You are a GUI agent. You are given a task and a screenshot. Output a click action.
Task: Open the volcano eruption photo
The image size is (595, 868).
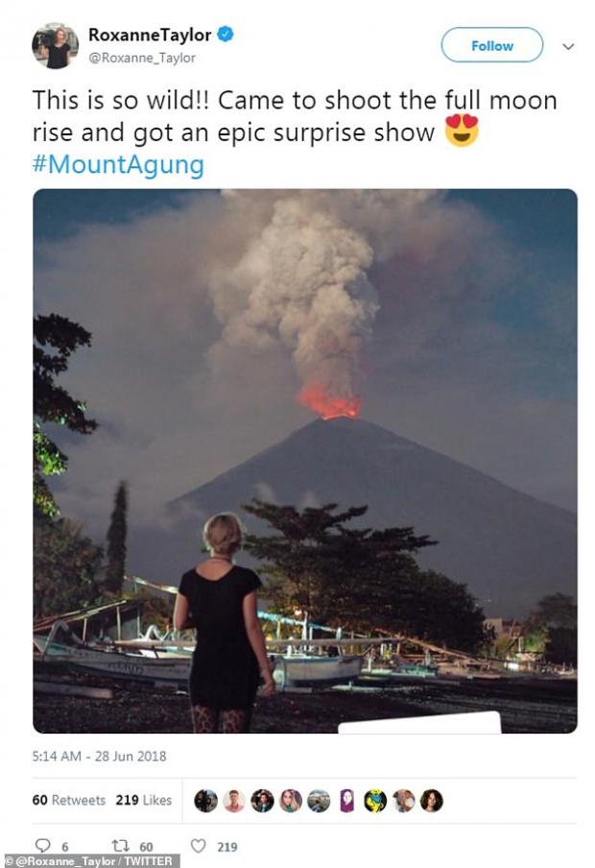coord(305,461)
